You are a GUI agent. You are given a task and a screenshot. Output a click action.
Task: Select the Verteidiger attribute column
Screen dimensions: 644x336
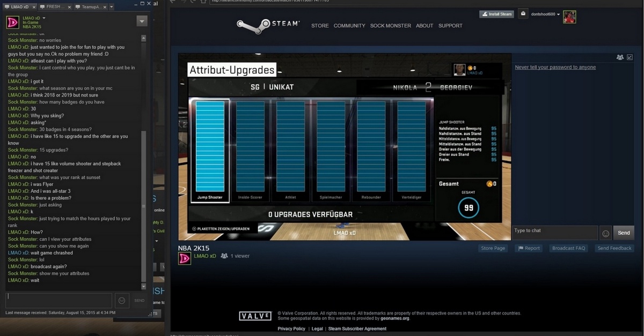(412, 150)
